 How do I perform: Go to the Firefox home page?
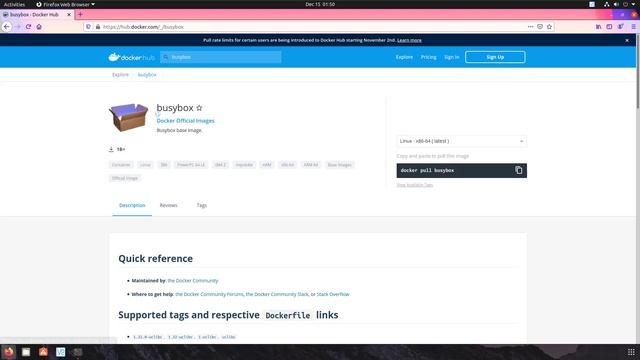[39, 27]
